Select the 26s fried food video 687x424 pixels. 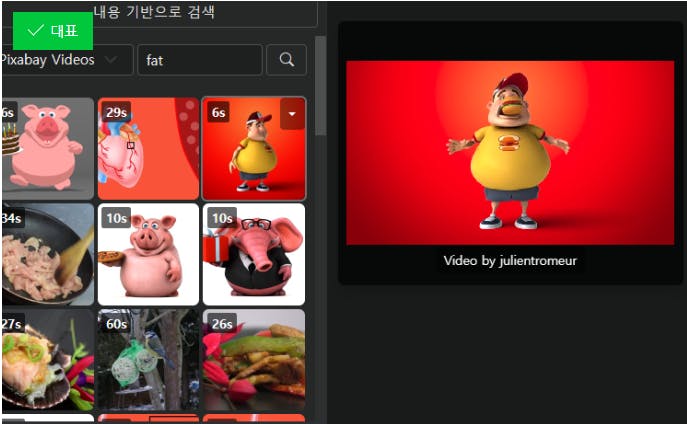[x=254, y=360]
